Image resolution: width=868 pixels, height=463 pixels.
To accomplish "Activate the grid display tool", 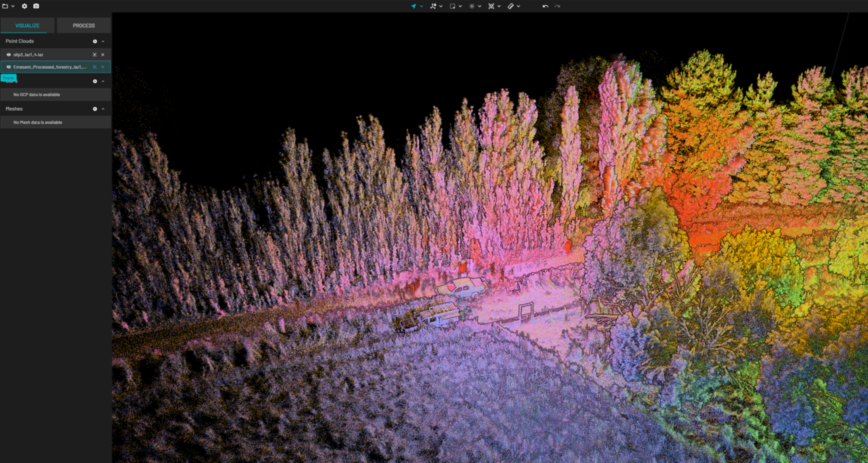I will coord(472,6).
